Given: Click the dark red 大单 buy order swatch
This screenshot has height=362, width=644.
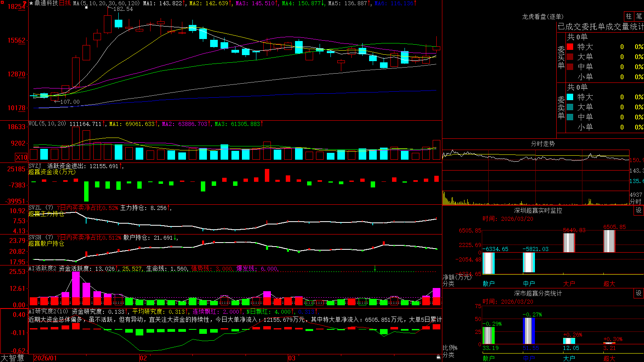Looking at the screenshot, I should [x=570, y=57].
